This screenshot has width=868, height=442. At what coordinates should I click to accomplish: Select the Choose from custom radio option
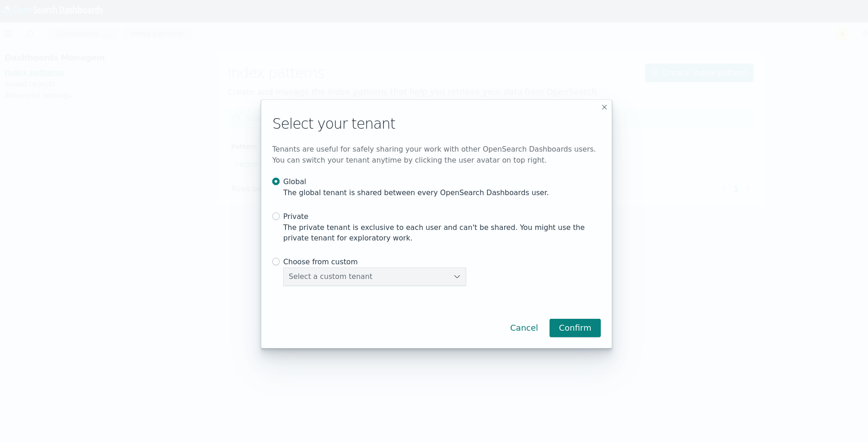276,262
